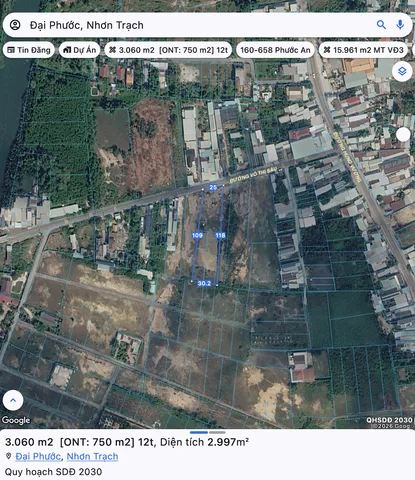Screen dimensions: 415x480
Task: Select the Dự Án chip
Action: (x=80, y=50)
